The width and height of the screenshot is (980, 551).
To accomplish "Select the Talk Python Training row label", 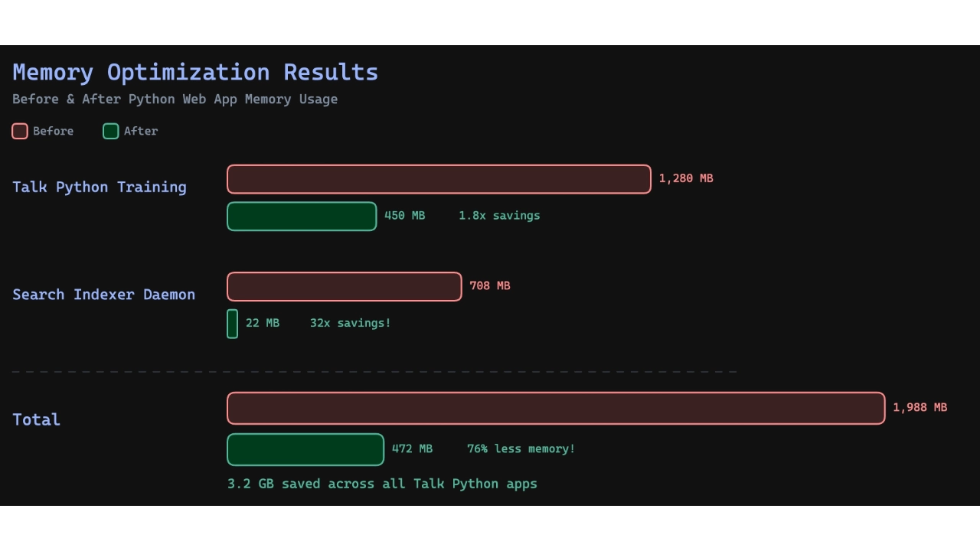I will pos(100,187).
